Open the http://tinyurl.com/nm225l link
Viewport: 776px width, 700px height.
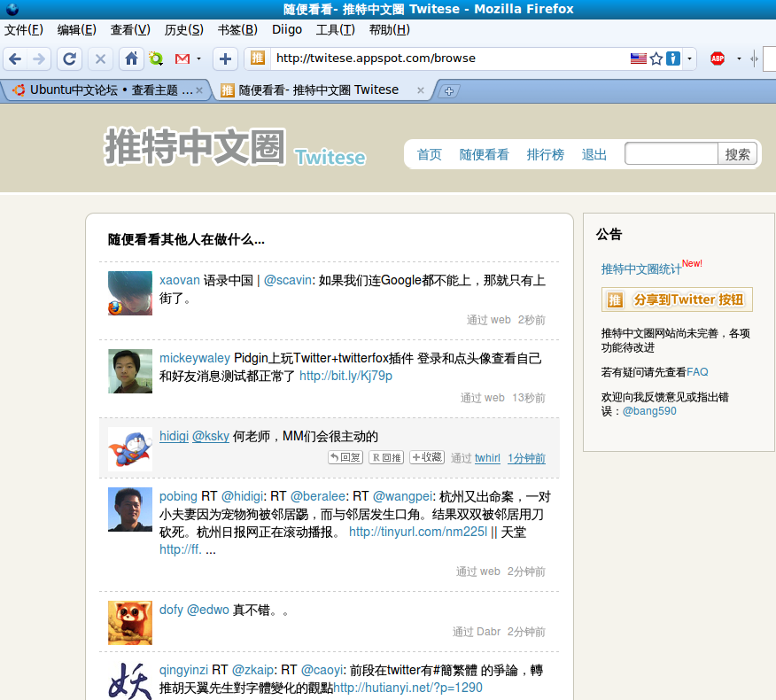[x=418, y=532]
